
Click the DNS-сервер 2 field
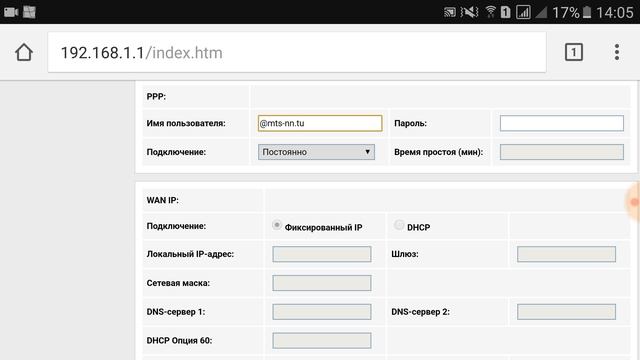click(566, 312)
